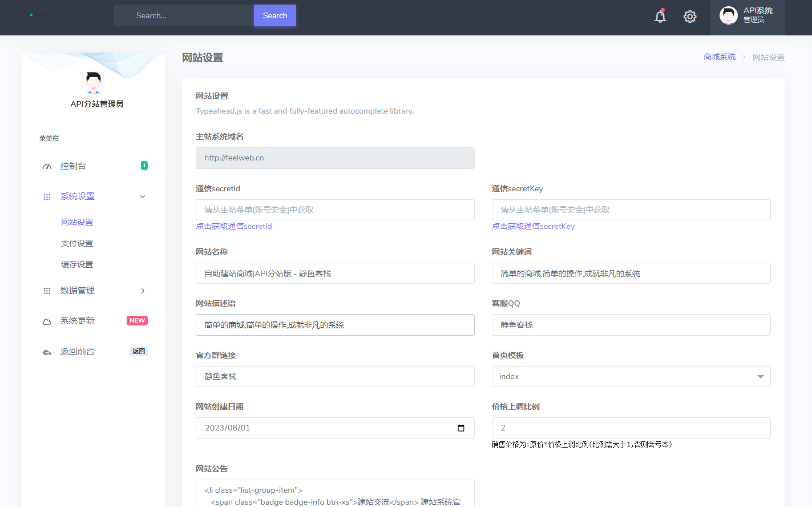This screenshot has width=812, height=507.
Task: Click the settings gear icon in header
Action: pos(690,17)
